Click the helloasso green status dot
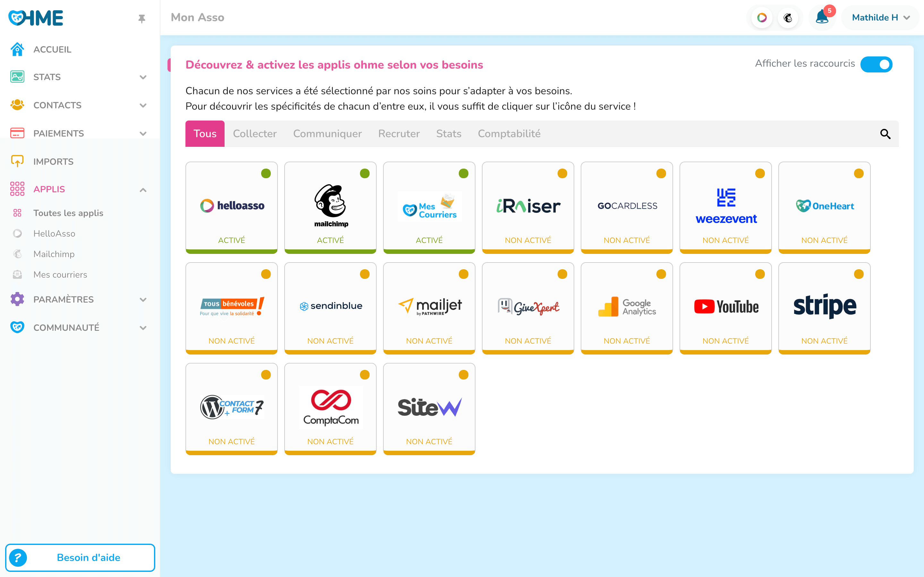 click(x=266, y=173)
